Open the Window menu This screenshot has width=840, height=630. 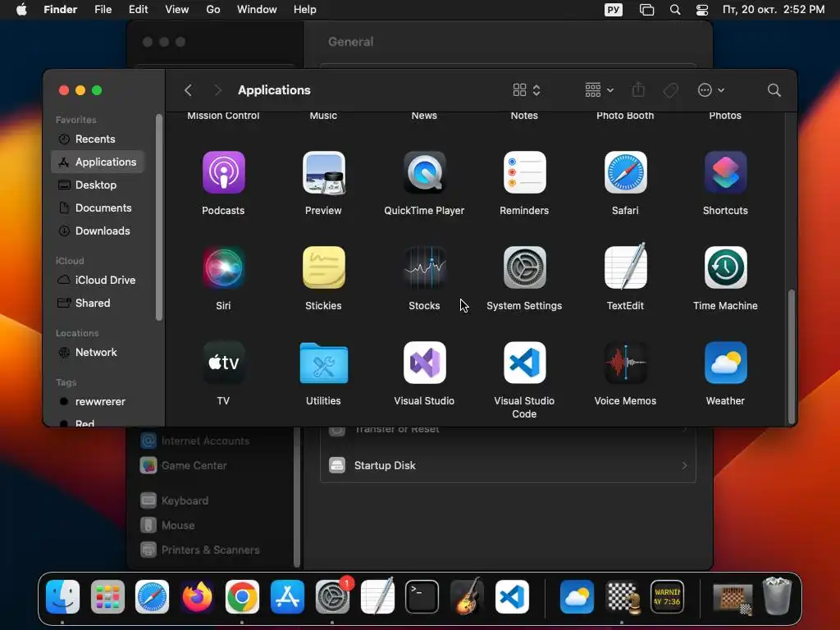pos(257,10)
